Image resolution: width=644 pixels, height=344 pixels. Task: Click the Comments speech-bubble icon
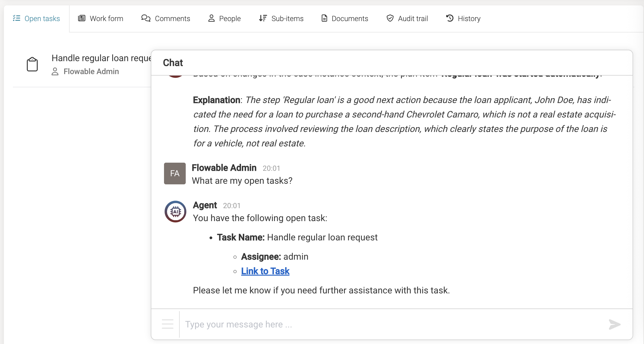click(x=146, y=18)
